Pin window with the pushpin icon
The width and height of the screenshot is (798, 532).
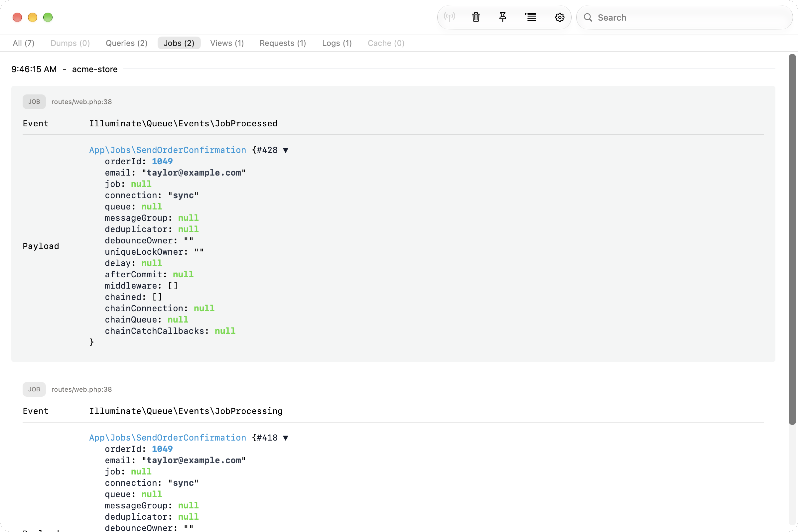(502, 17)
